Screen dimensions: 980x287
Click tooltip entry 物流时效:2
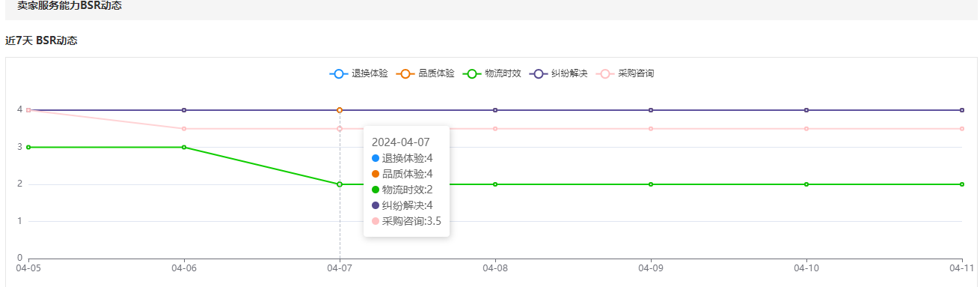[402, 190]
